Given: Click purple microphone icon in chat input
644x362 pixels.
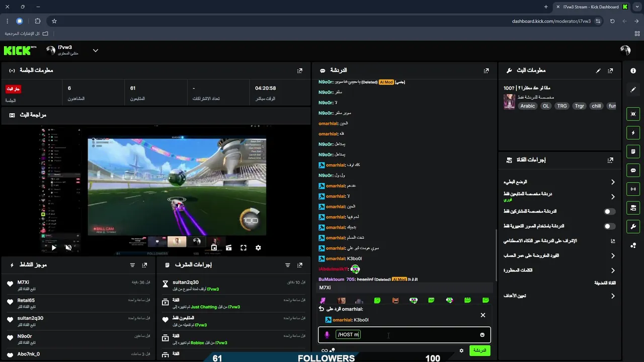Looking at the screenshot, I should point(327,335).
